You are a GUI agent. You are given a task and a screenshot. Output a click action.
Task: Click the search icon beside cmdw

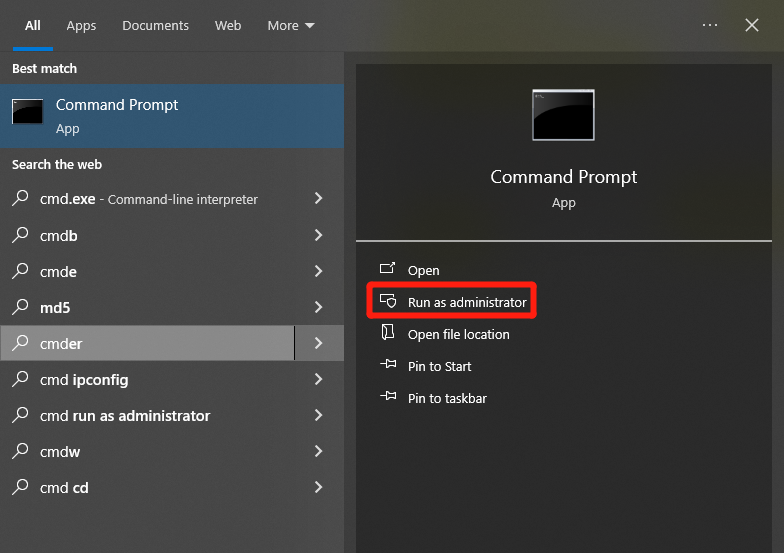(20, 450)
